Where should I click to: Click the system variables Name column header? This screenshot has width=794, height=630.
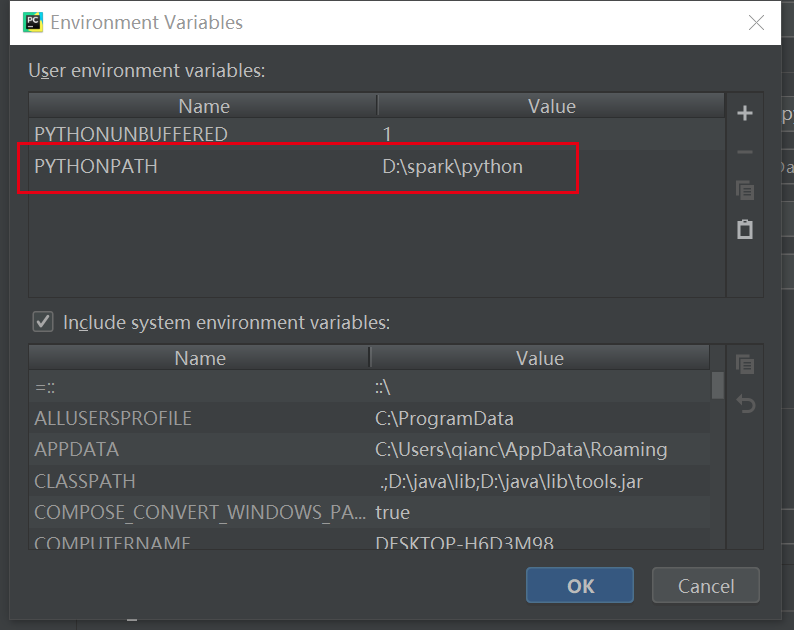click(x=200, y=358)
